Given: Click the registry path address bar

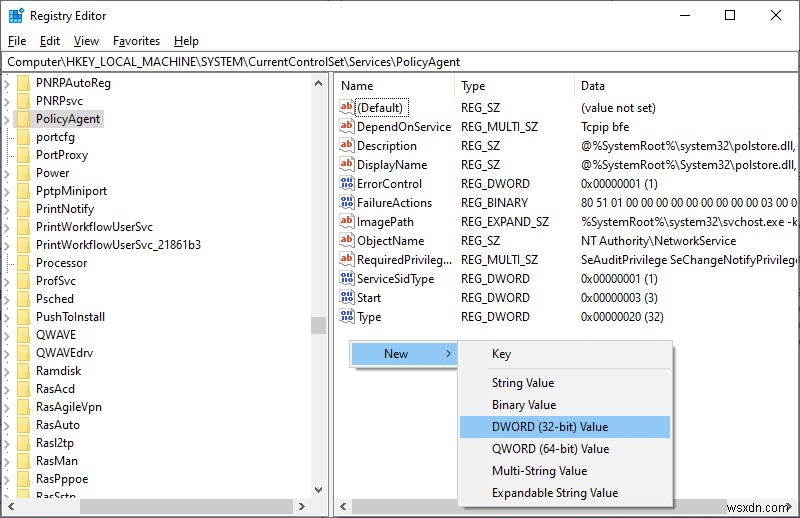Looking at the screenshot, I should 400,62.
